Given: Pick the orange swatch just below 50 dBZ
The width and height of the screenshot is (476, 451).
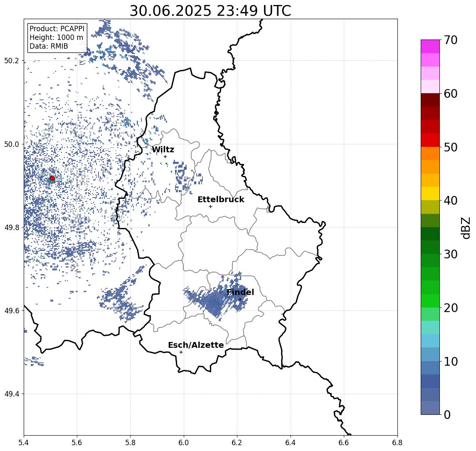Looking at the screenshot, I should click(x=430, y=154).
